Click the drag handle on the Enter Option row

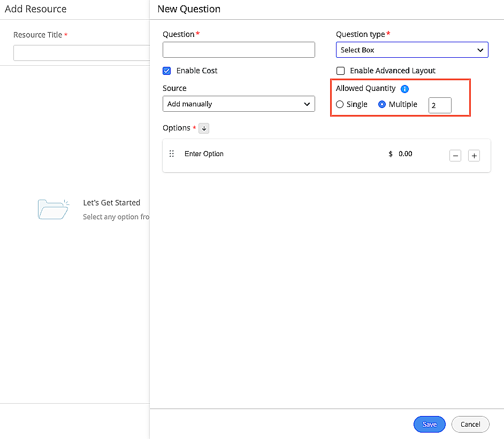pos(172,153)
